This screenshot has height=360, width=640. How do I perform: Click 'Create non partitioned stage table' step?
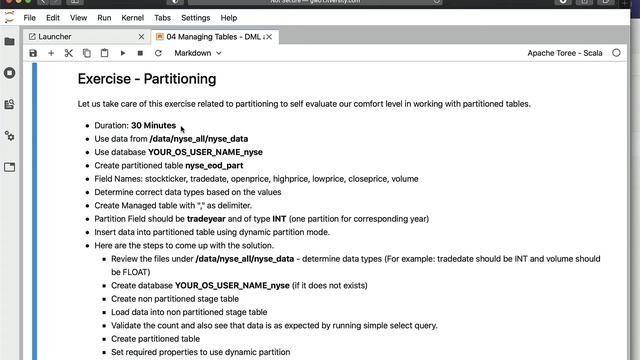point(175,299)
